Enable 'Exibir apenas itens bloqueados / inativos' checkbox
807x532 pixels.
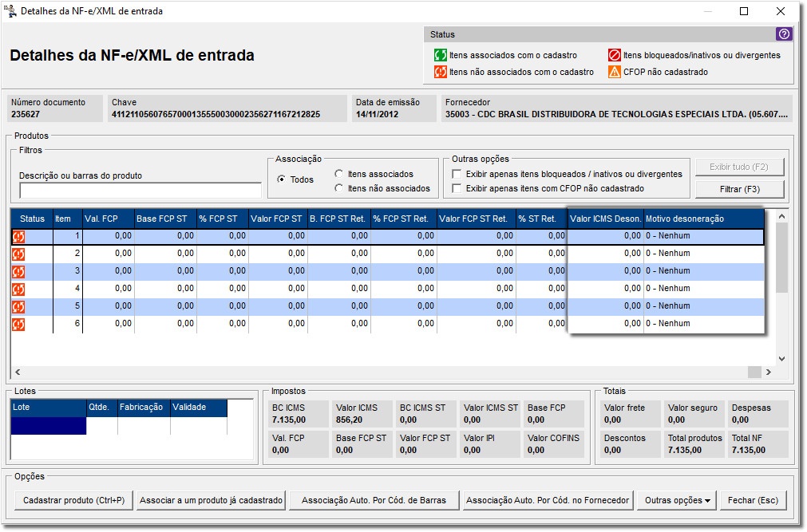(457, 174)
